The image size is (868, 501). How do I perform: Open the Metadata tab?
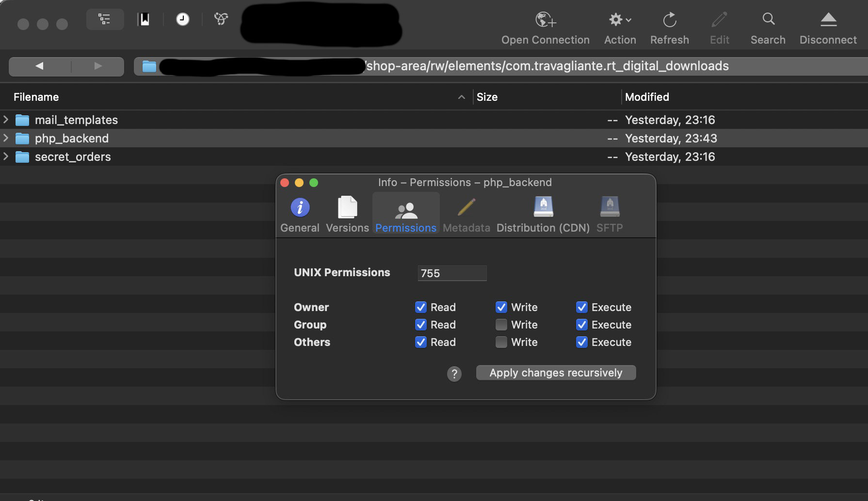point(466,215)
